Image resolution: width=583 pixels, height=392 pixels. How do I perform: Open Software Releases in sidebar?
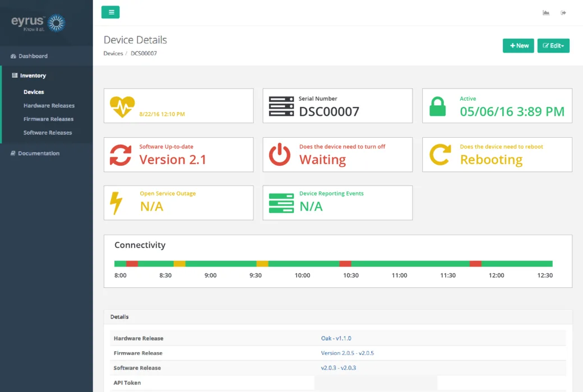[x=48, y=133]
